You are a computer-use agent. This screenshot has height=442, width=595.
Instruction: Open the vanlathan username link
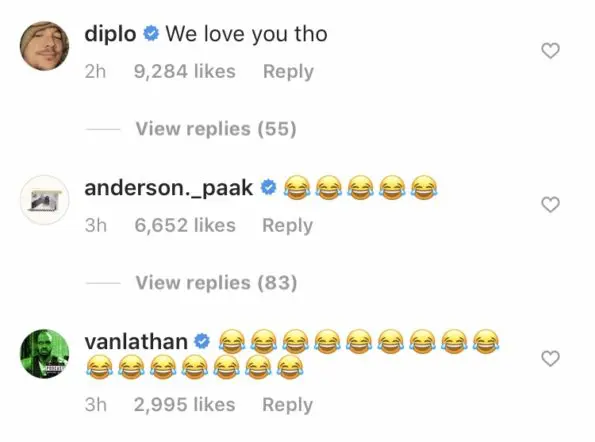[x=136, y=342]
